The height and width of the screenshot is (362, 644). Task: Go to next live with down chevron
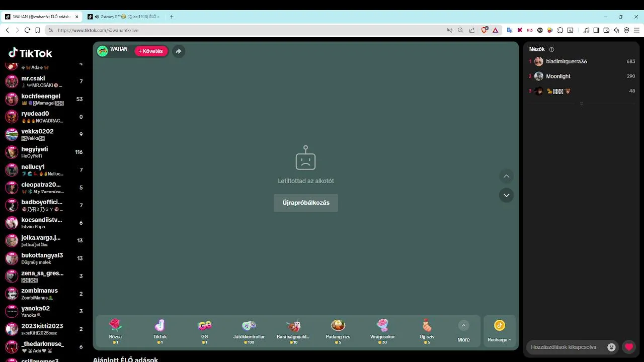(506, 195)
